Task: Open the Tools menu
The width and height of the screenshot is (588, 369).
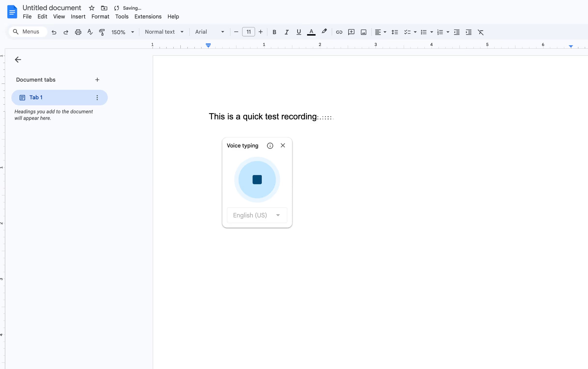Action: tap(122, 17)
